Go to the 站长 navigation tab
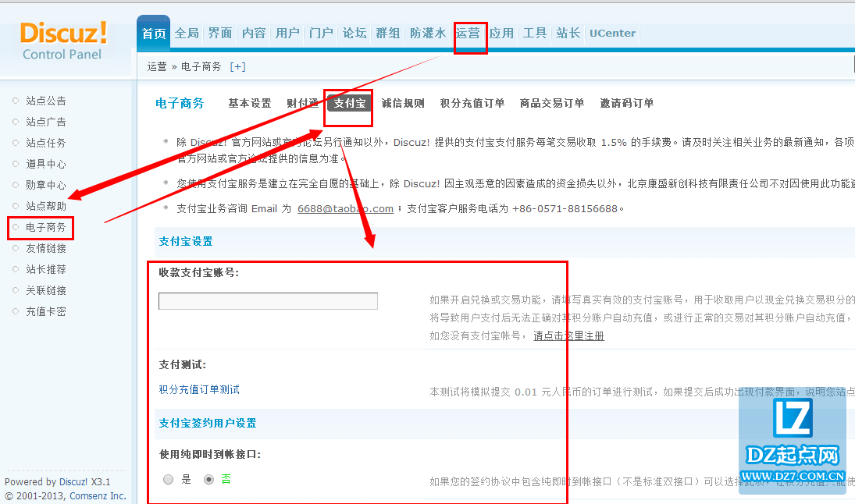 [x=568, y=34]
